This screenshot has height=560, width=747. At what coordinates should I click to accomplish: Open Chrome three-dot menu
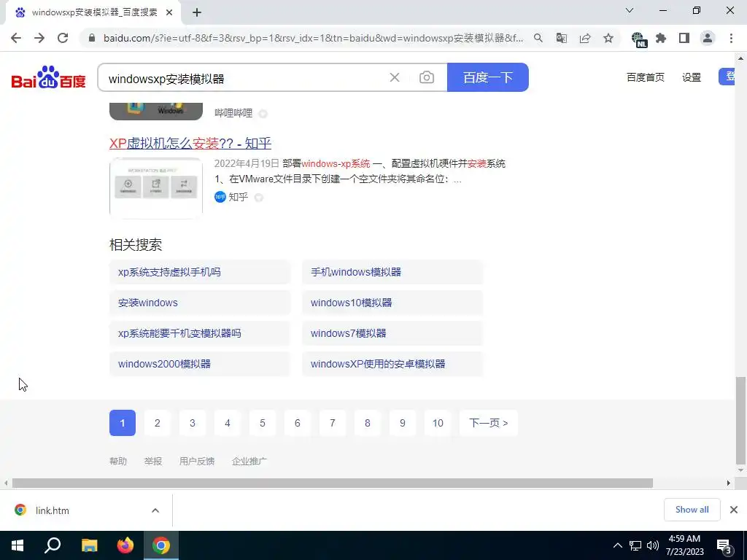[731, 38]
